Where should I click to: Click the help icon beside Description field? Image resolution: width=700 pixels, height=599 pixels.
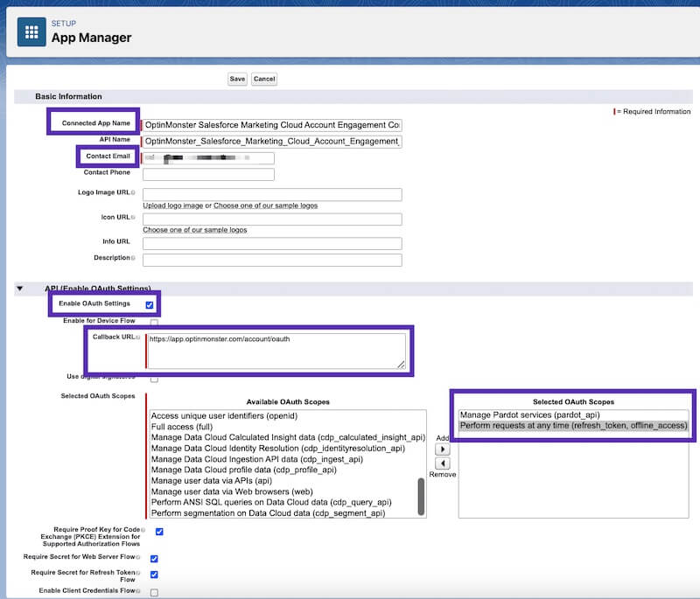(131, 257)
